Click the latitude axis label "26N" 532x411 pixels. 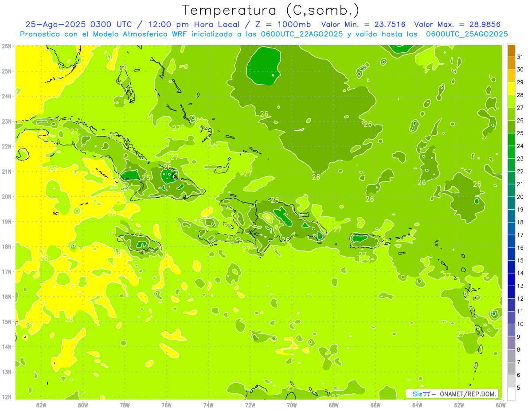tap(7, 46)
